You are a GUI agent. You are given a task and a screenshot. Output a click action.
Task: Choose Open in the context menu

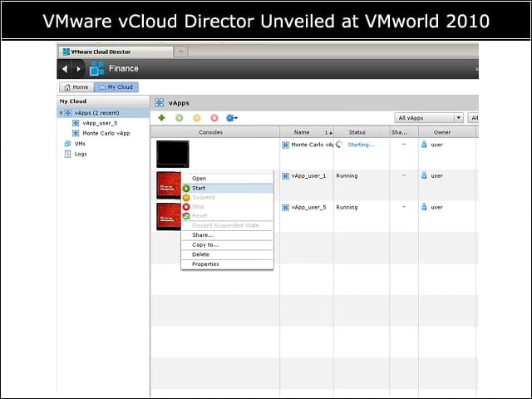pyautogui.click(x=227, y=179)
